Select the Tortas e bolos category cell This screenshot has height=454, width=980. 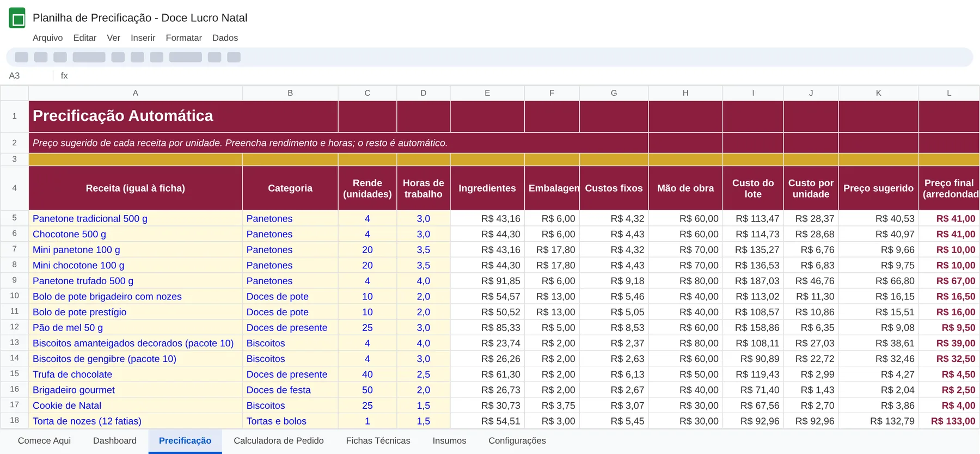290,421
